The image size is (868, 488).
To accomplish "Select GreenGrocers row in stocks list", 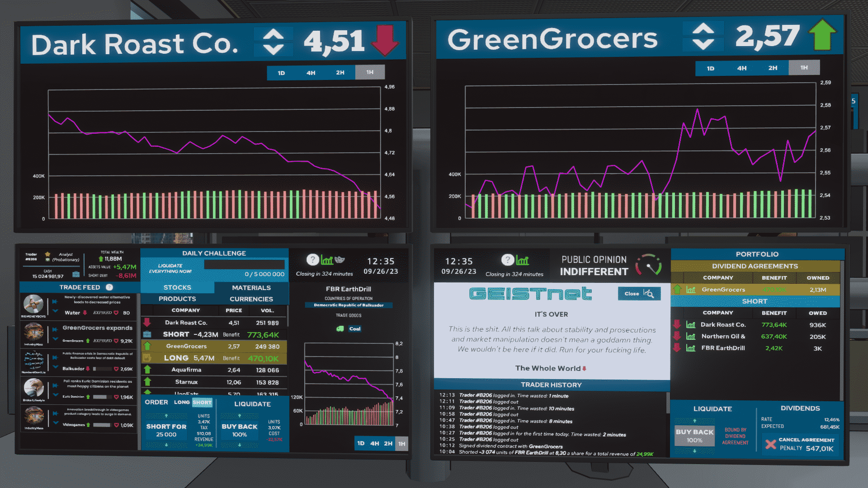I will point(214,346).
